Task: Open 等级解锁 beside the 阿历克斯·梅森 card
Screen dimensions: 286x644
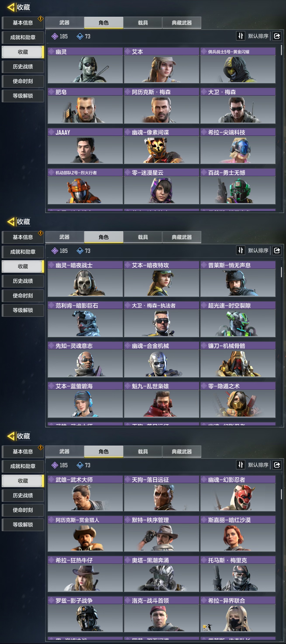Action: pyautogui.click(x=23, y=96)
